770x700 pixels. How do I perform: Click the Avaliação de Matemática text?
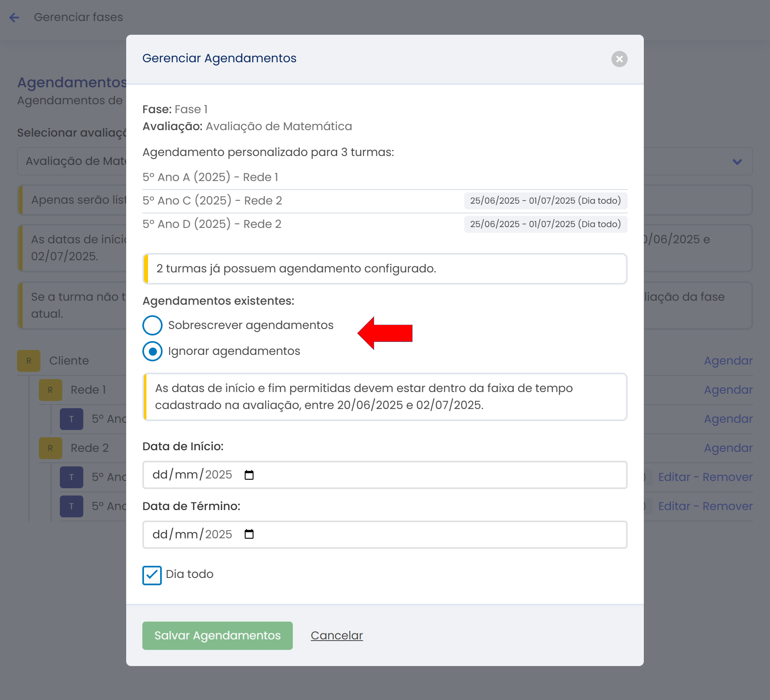coord(279,127)
